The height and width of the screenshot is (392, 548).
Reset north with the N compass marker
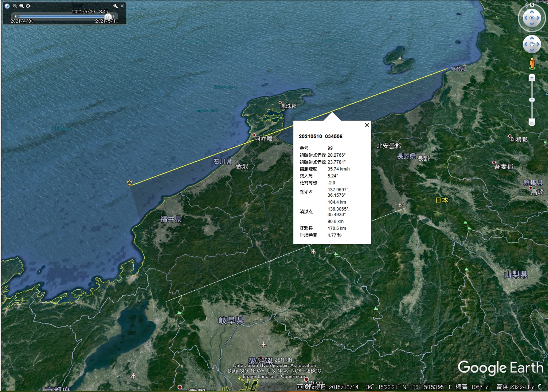click(532, 5)
